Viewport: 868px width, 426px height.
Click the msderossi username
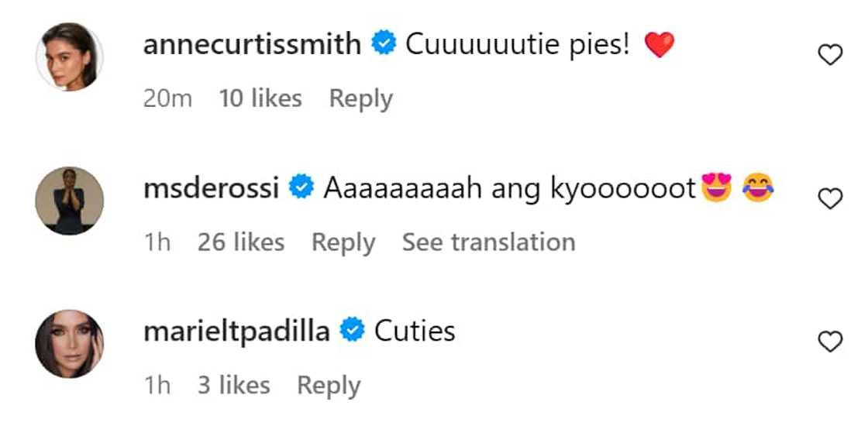pos(212,188)
